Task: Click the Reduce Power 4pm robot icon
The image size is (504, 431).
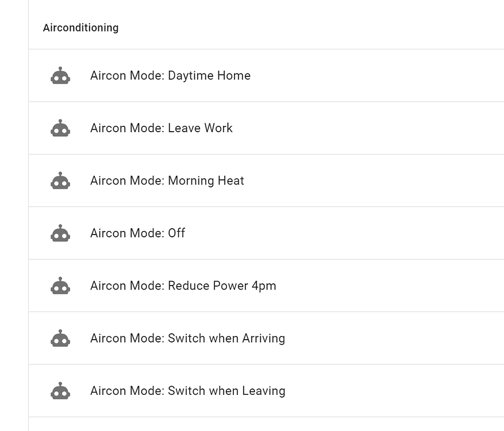Action: 60,286
